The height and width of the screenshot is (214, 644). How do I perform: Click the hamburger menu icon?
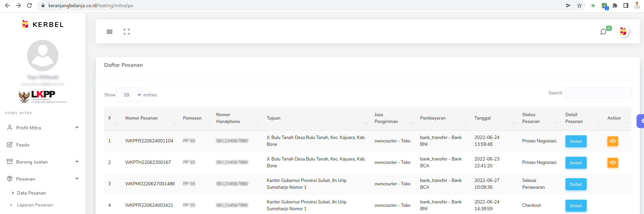[x=110, y=32]
